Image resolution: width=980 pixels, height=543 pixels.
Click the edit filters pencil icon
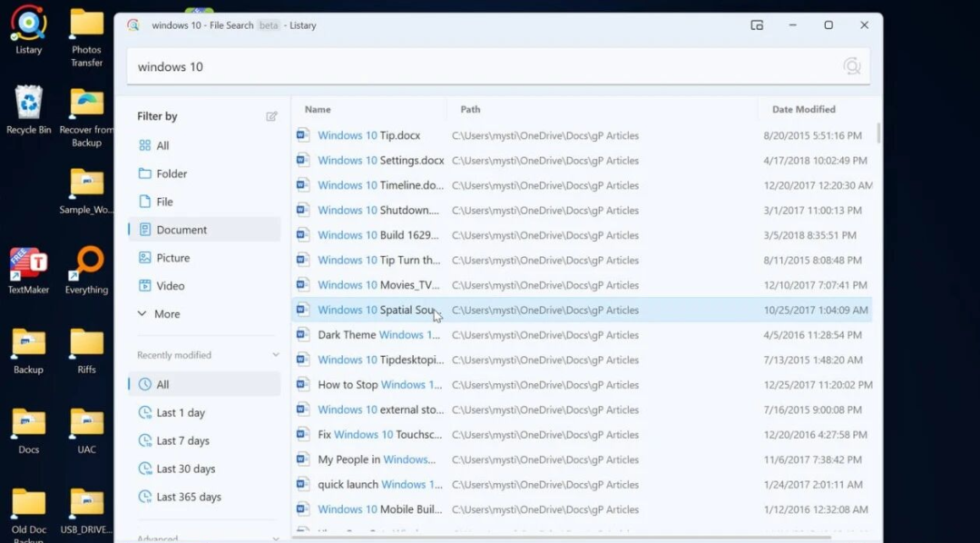271,115
